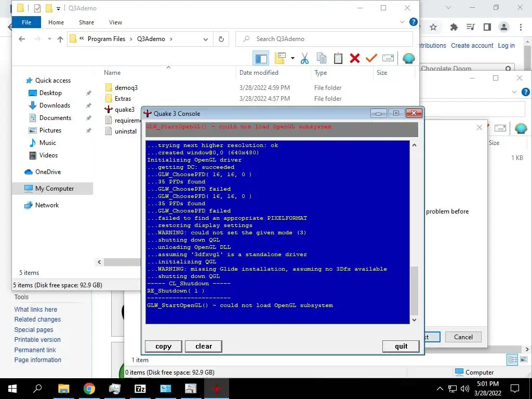
Task: Switch background Explorer window to details view icon
Action: click(x=512, y=360)
